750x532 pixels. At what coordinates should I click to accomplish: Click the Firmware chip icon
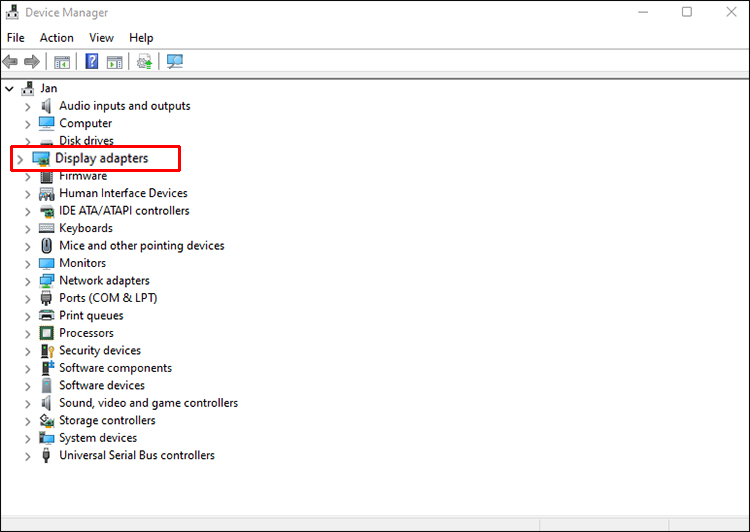point(46,177)
